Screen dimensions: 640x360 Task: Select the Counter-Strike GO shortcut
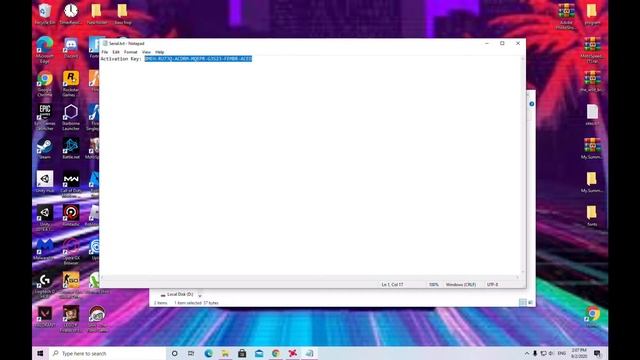click(x=71, y=286)
